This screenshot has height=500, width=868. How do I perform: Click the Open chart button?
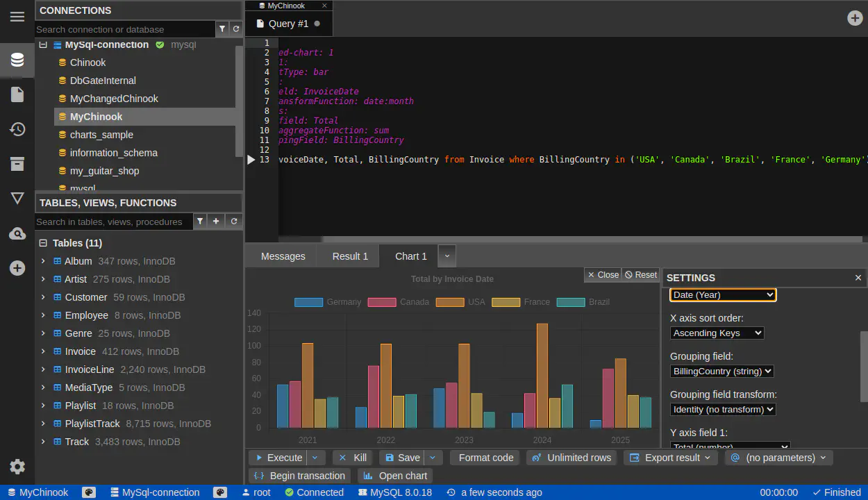tap(395, 476)
